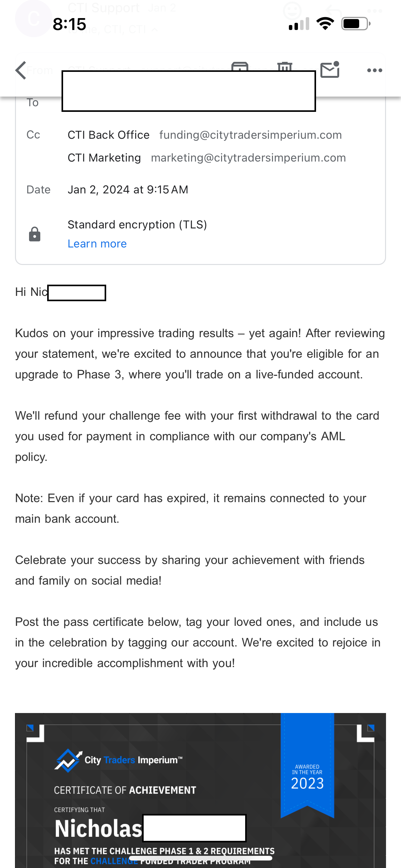Delete the email using the trash icon

[x=285, y=66]
